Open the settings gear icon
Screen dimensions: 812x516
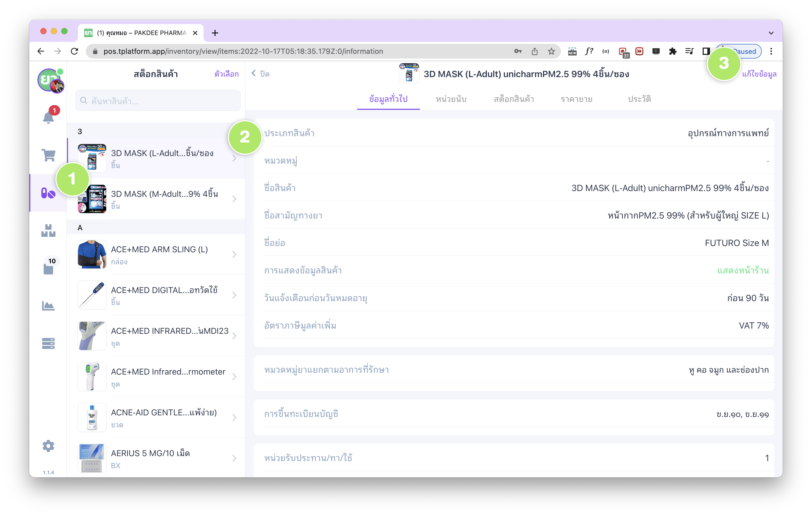click(48, 446)
